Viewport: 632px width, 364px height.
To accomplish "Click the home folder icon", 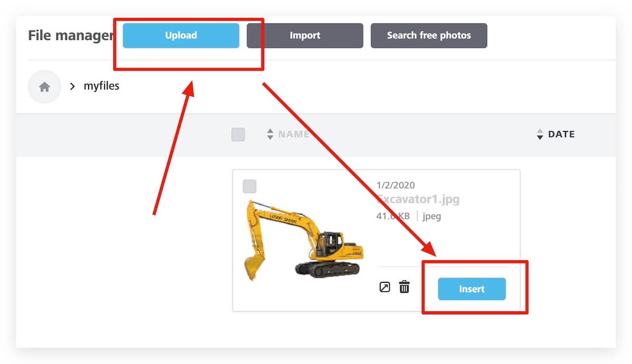I will (44, 87).
